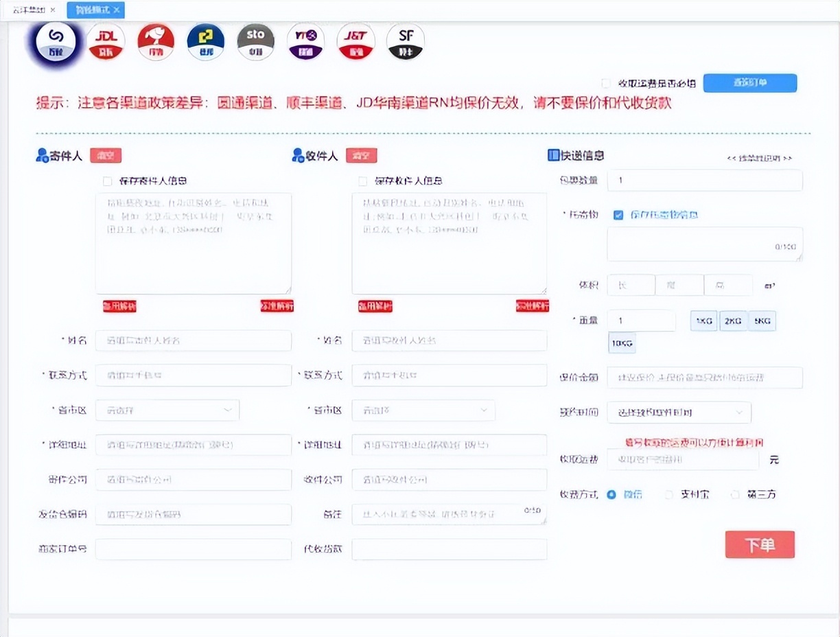Screen dimensions: 840x637
Task: Select the YTO圆通 courier icon
Action: click(305, 41)
